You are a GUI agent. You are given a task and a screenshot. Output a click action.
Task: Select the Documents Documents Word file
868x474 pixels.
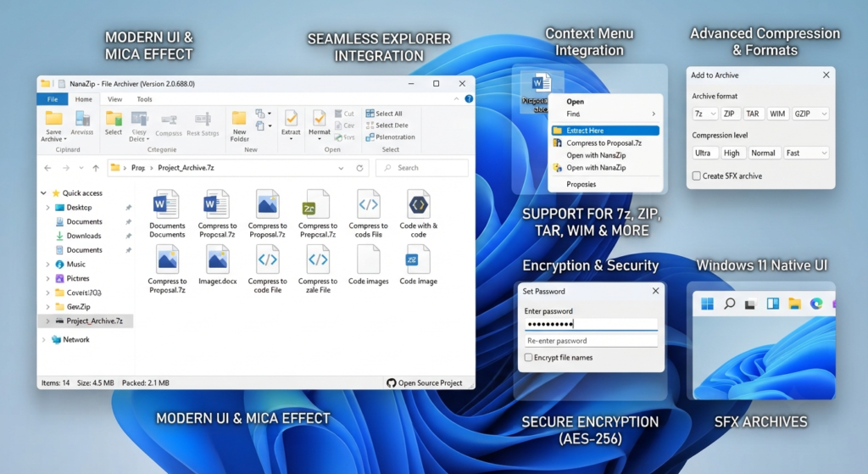pyautogui.click(x=167, y=213)
